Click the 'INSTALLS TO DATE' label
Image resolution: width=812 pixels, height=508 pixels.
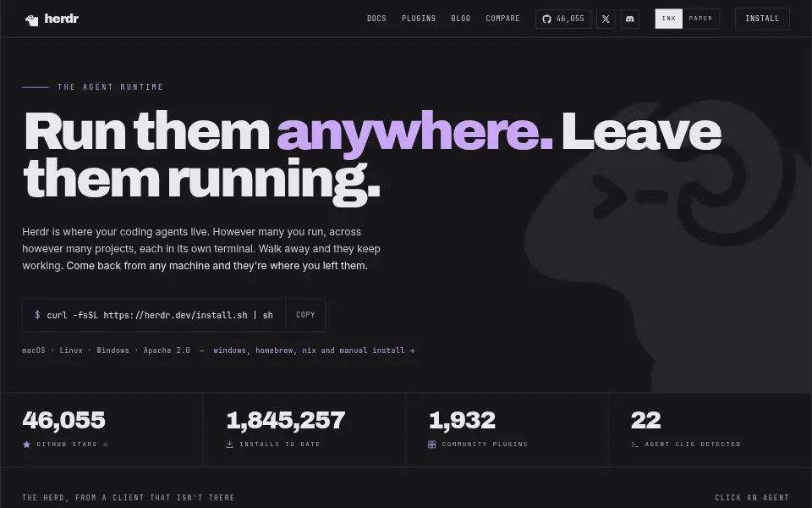(280, 444)
